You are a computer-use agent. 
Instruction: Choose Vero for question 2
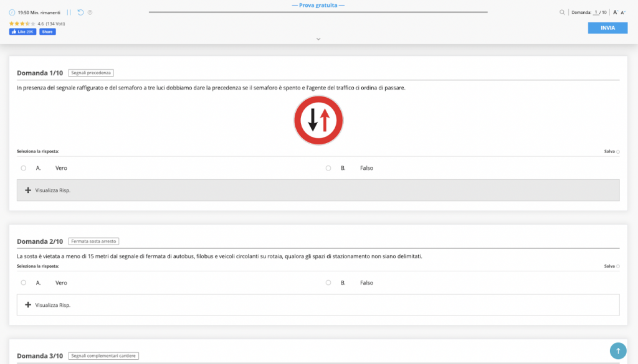tap(24, 282)
